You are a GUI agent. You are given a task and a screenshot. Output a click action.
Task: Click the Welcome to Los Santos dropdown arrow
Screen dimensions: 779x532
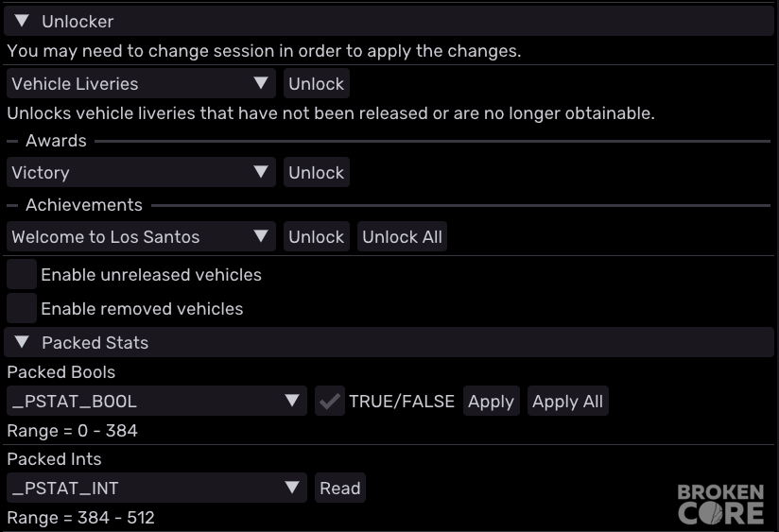coord(261,236)
